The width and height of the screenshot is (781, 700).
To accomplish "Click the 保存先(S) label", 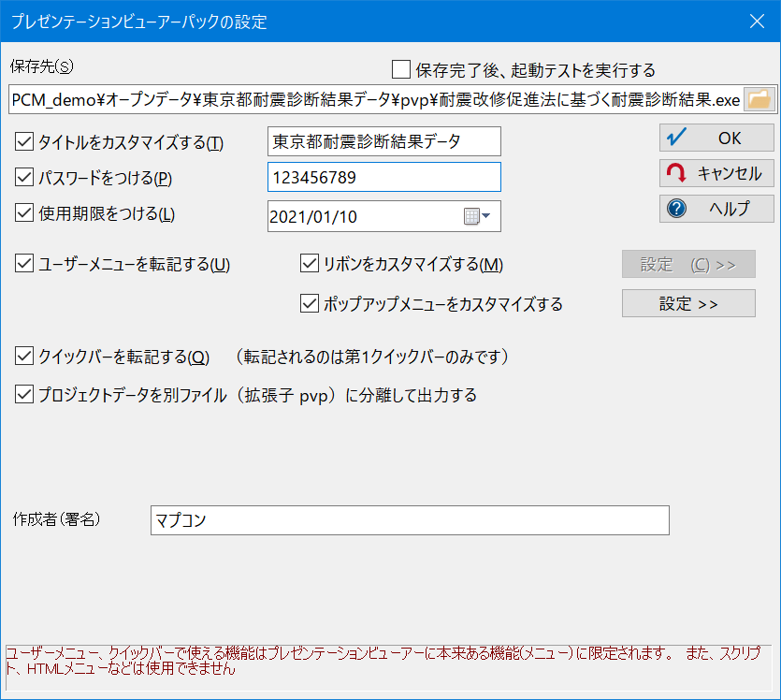I will (42, 66).
